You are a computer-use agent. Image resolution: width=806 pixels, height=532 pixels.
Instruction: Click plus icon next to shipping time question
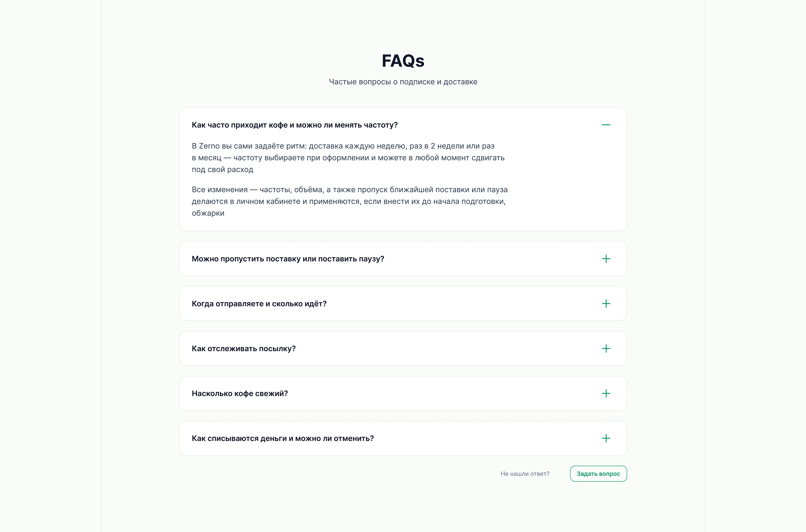[x=606, y=304]
